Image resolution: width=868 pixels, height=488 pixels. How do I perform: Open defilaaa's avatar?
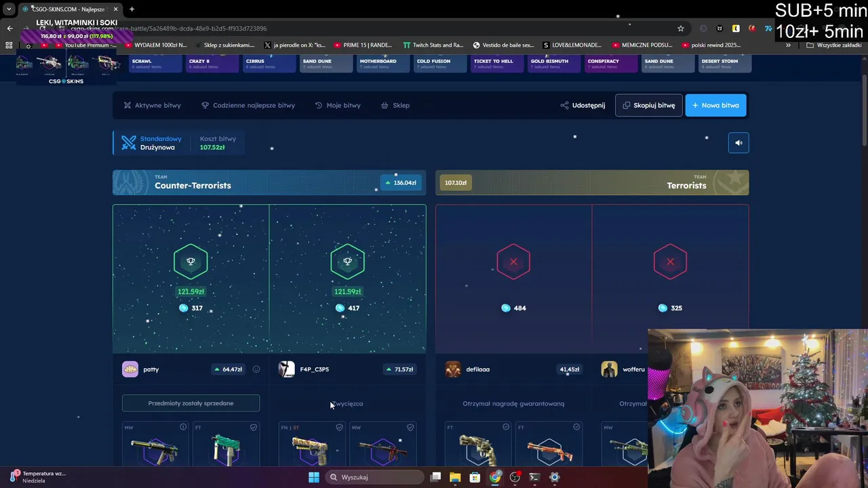tap(453, 369)
